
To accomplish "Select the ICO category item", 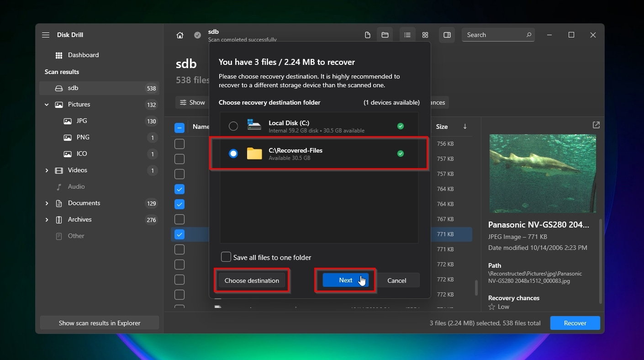I will 99,154.
